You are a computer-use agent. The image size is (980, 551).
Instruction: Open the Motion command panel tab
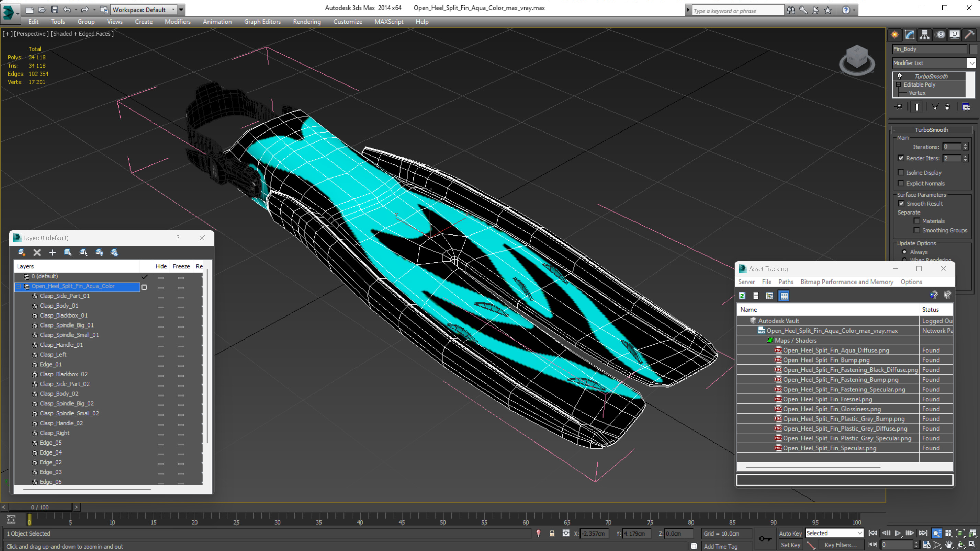(940, 35)
